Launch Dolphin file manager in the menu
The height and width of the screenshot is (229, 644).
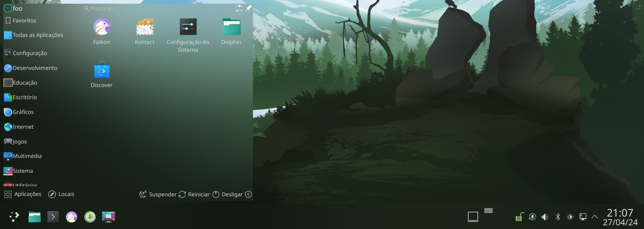click(x=231, y=32)
